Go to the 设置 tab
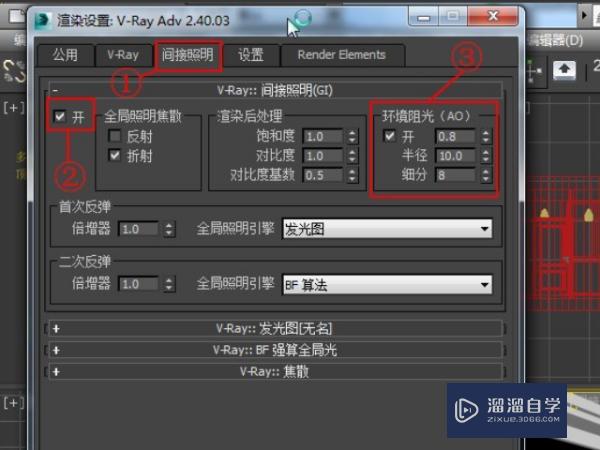 [x=251, y=55]
